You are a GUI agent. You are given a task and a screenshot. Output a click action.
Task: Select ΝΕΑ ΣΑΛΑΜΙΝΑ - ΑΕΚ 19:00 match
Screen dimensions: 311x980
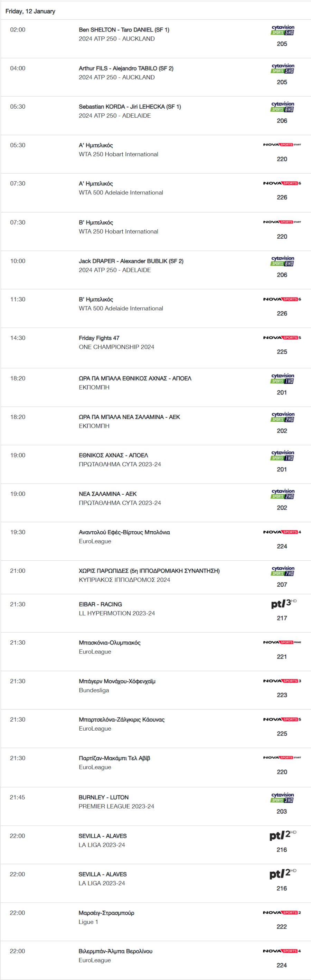pos(107,494)
